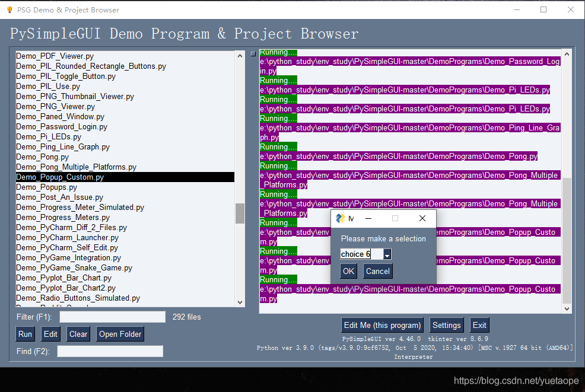The image size is (585, 392).
Task: Select Demo_PDF_Viewer.py in the list
Action: click(x=125, y=56)
